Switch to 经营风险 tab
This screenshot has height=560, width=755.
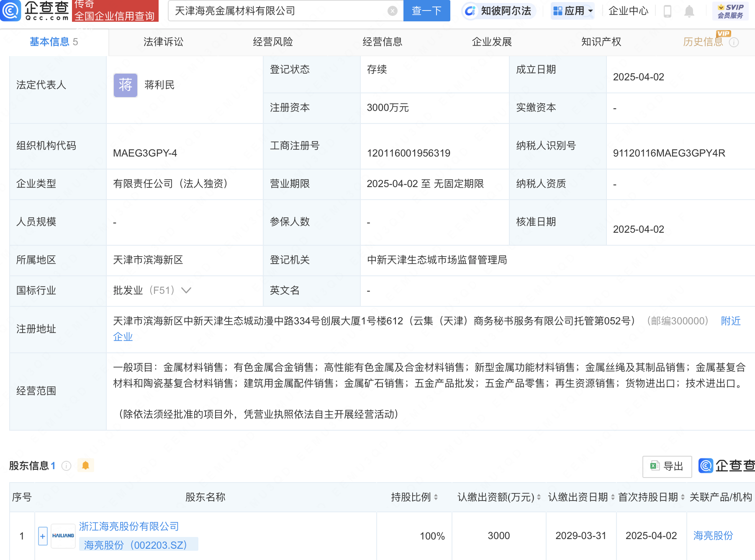273,42
